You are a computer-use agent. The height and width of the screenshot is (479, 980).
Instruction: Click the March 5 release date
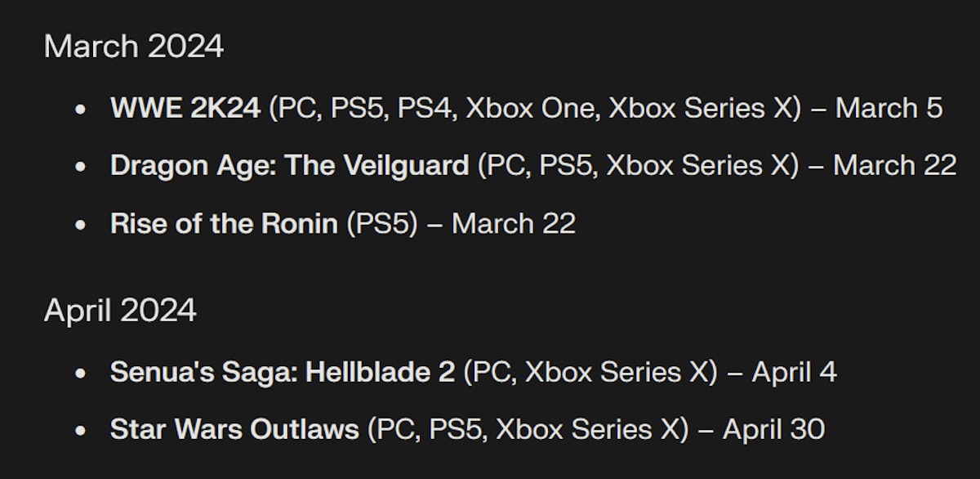[x=889, y=107]
